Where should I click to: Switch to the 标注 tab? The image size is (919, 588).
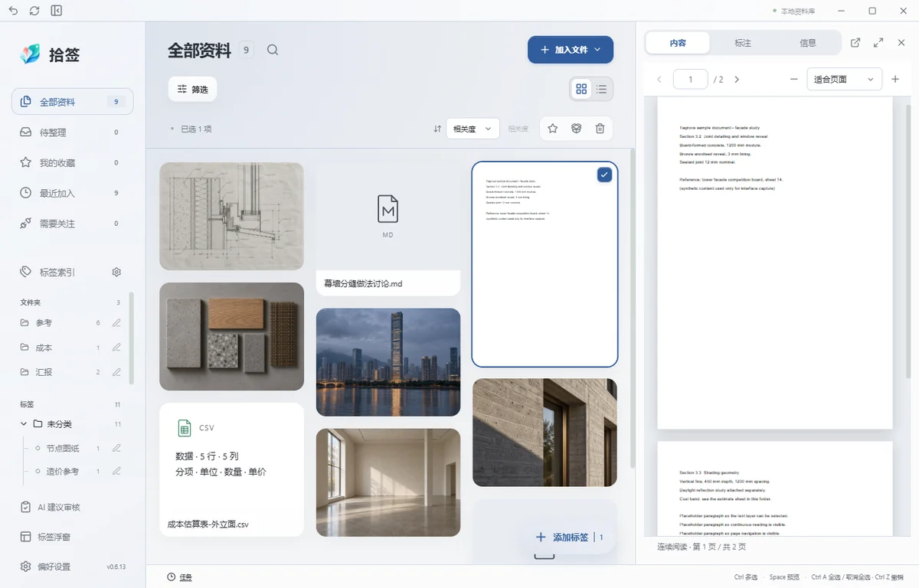coord(743,43)
